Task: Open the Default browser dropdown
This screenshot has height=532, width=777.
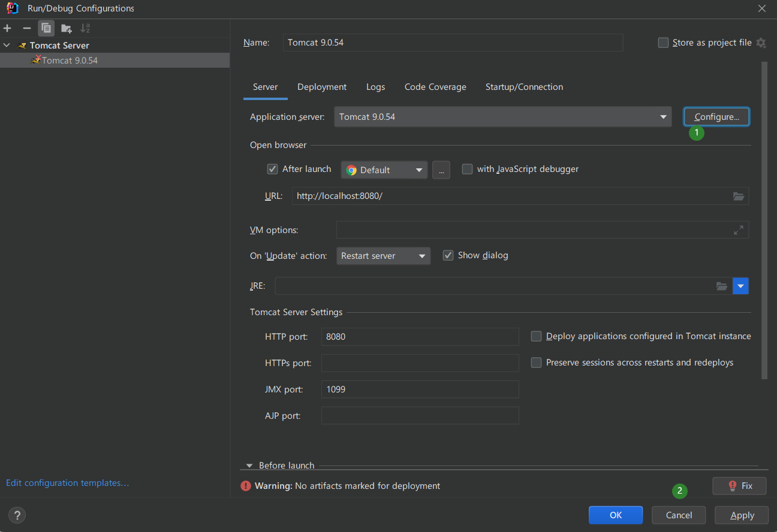Action: 384,170
